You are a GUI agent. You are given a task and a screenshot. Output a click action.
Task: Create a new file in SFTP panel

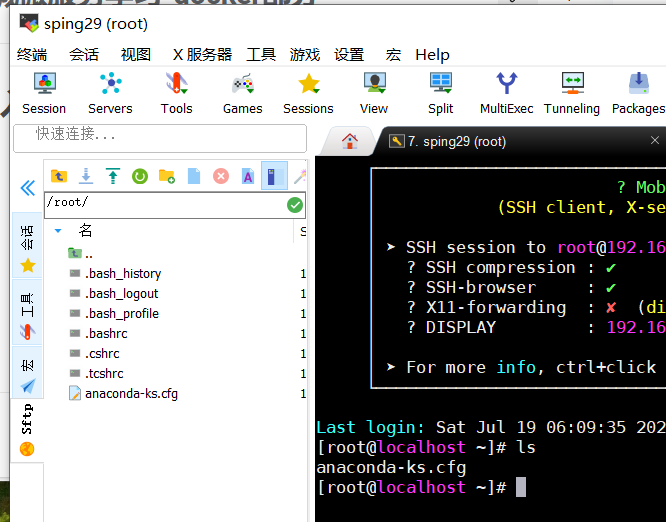(x=194, y=176)
